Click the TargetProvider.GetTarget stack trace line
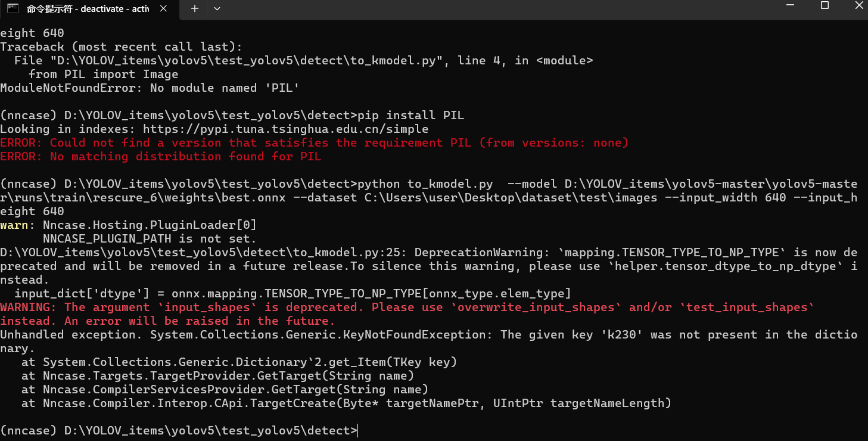The height and width of the screenshot is (441, 868). click(x=218, y=375)
